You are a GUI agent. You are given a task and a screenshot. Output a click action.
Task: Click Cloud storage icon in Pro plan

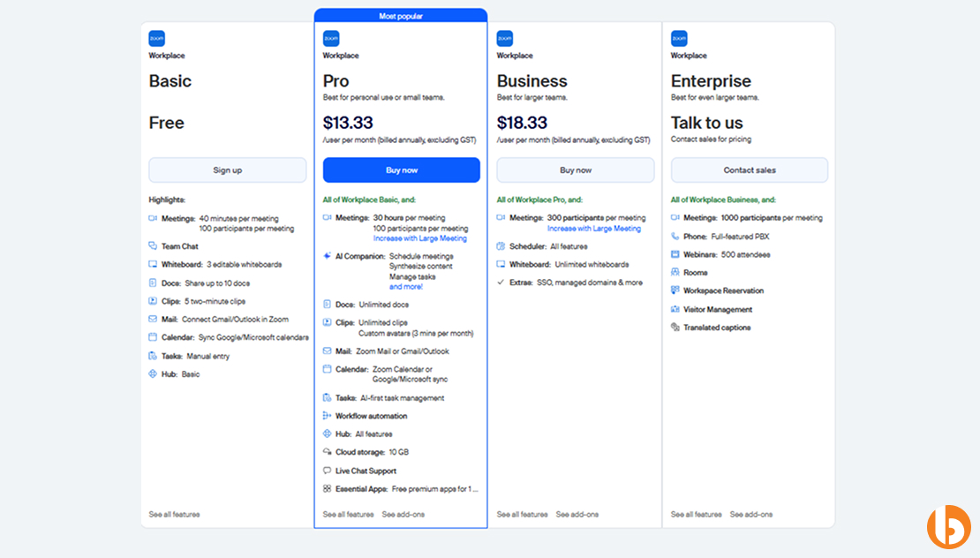tap(327, 452)
